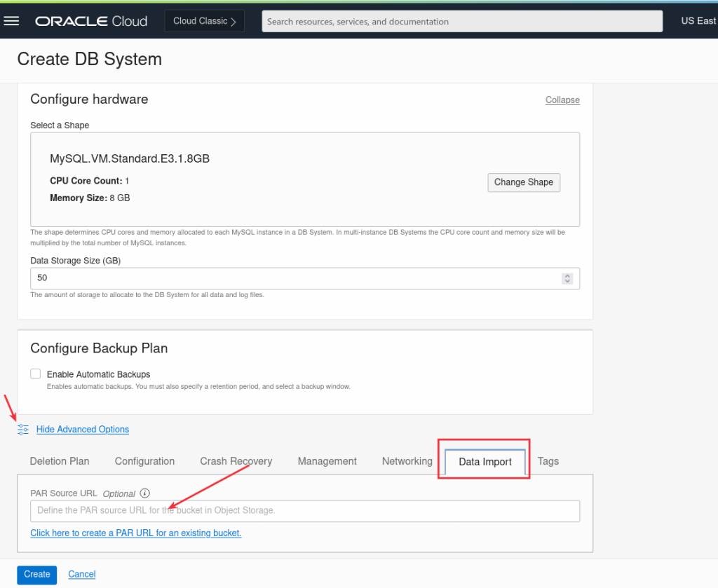Cancel the DB System creation
Image resolution: width=718 pixels, height=588 pixels.
81,574
